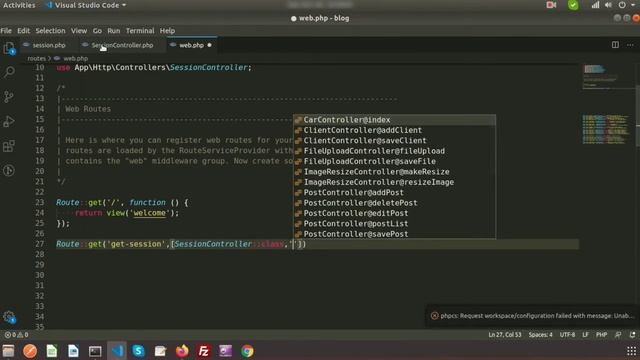Click routes folder in breadcrumb

click(36, 58)
